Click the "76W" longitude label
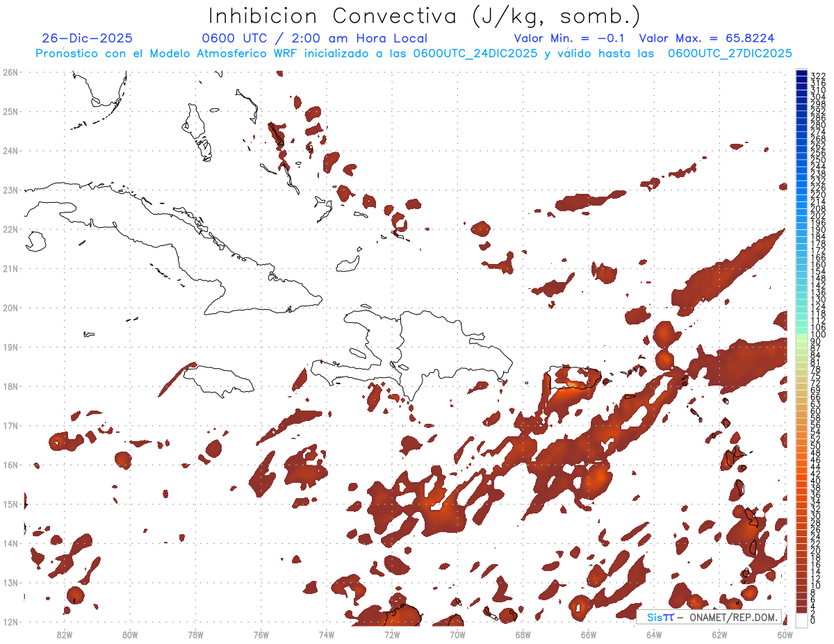Image resolution: width=834 pixels, height=644 pixels. point(261,634)
